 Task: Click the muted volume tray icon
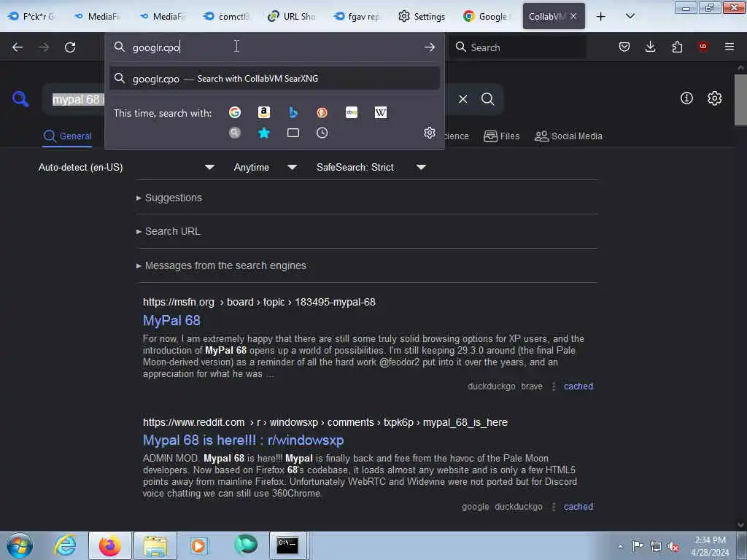click(673, 546)
